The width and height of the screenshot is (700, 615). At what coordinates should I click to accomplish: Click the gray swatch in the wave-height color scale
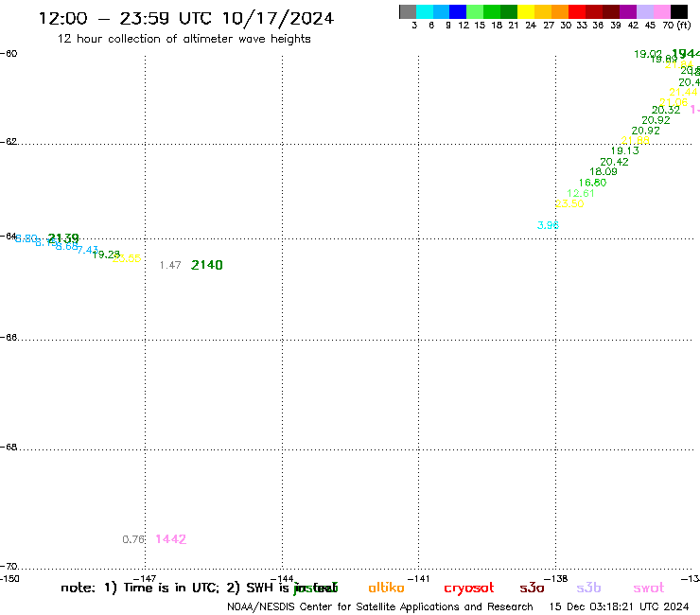[408, 11]
